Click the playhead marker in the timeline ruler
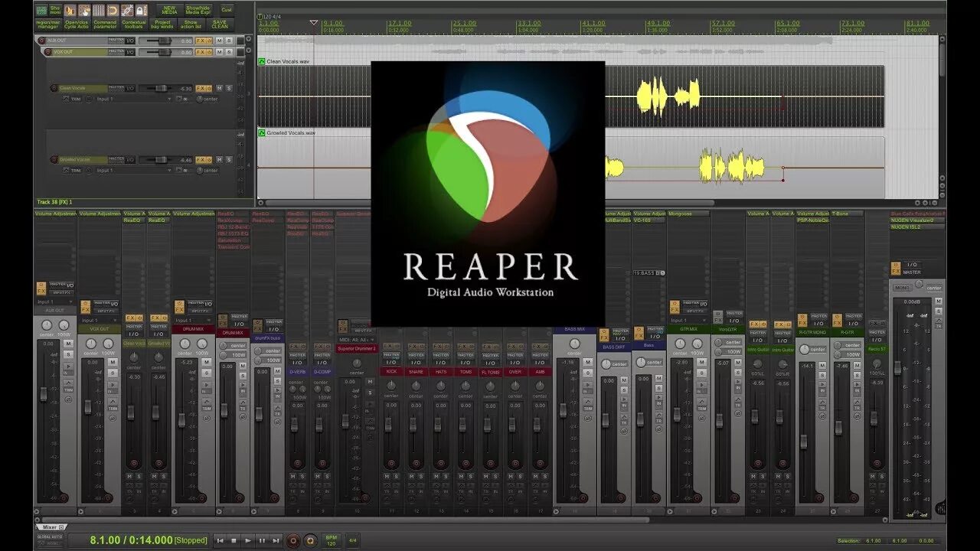This screenshot has width=980, height=551. click(x=313, y=23)
